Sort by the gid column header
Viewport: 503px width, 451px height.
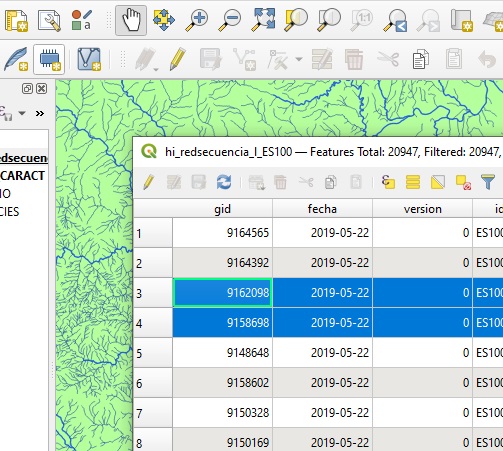click(x=222, y=209)
